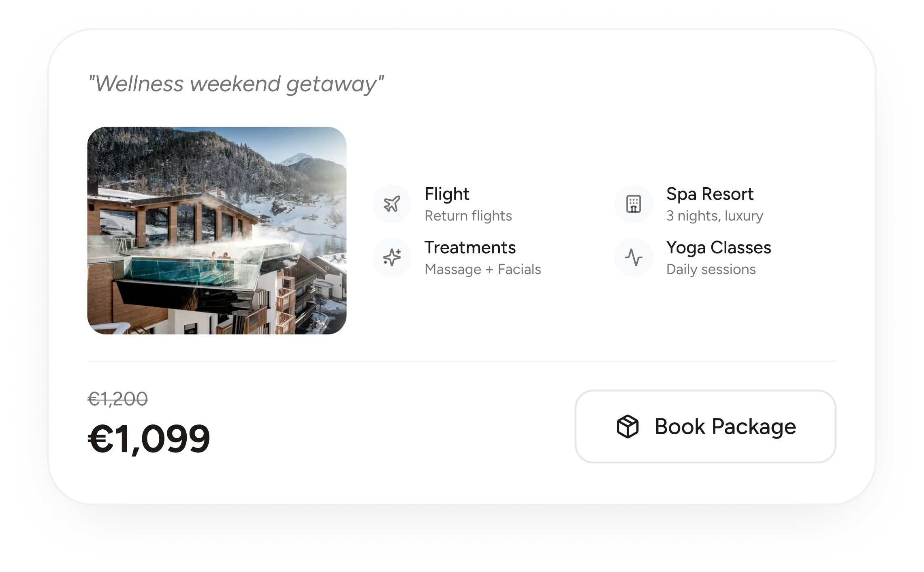The image size is (924, 572).
Task: Click the horizontal divider above the price
Action: point(462,361)
